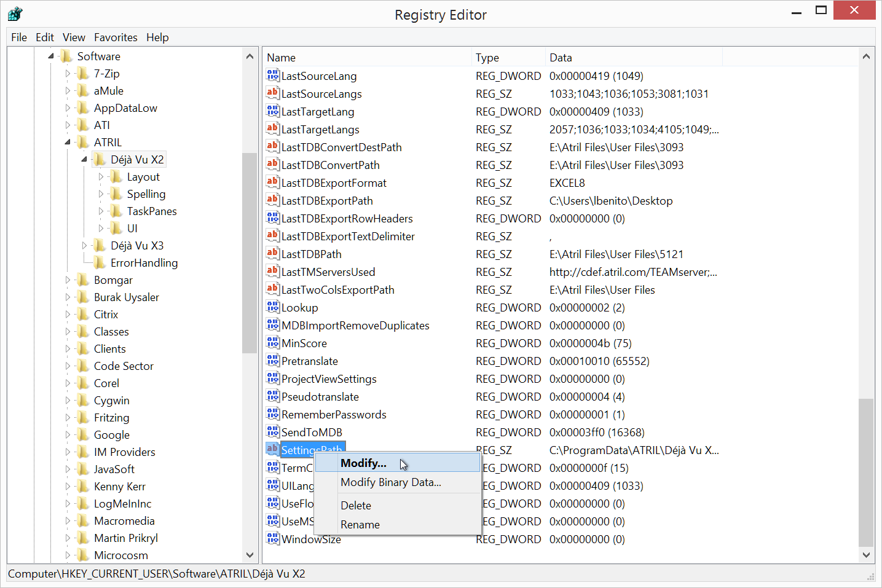Click values pane scroll-up arrow

866,56
